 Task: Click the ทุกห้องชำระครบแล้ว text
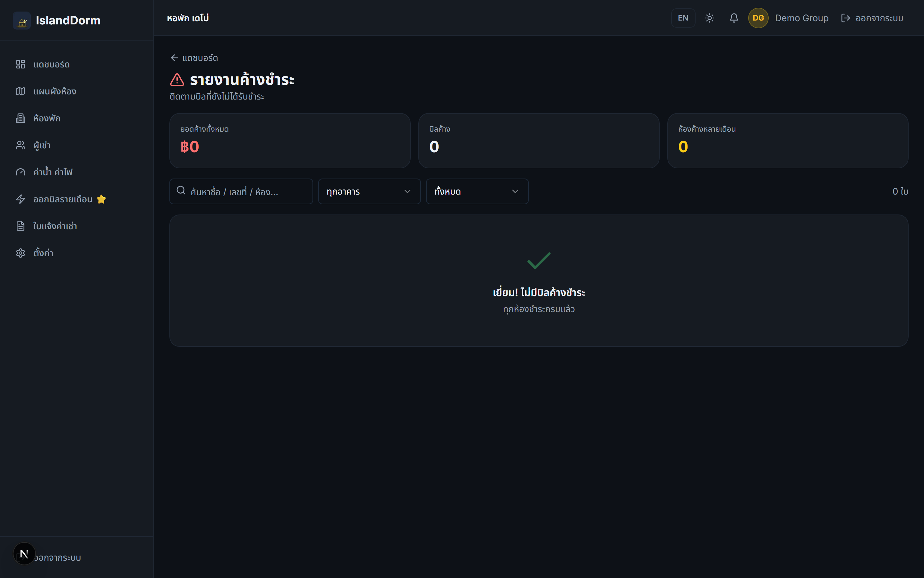(539, 309)
